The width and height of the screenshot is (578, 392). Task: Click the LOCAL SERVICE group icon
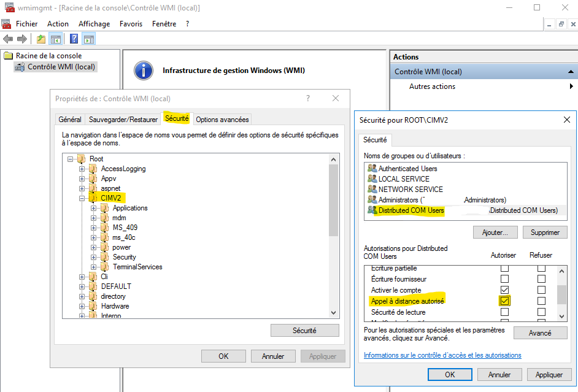[372, 179]
